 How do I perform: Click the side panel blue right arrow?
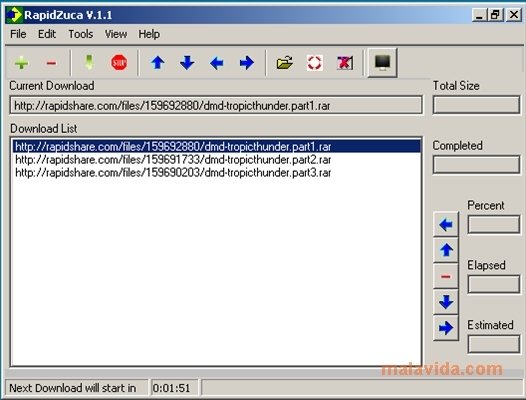446,328
